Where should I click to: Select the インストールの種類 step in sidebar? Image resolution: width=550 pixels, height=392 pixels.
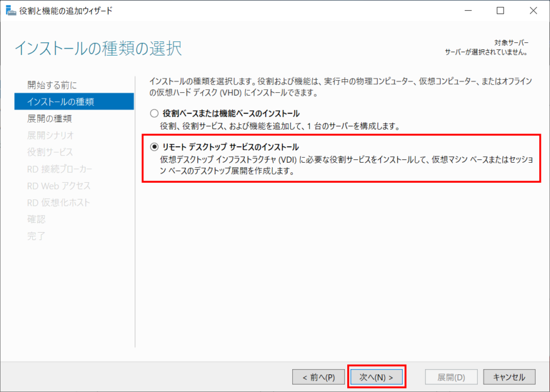[74, 101]
